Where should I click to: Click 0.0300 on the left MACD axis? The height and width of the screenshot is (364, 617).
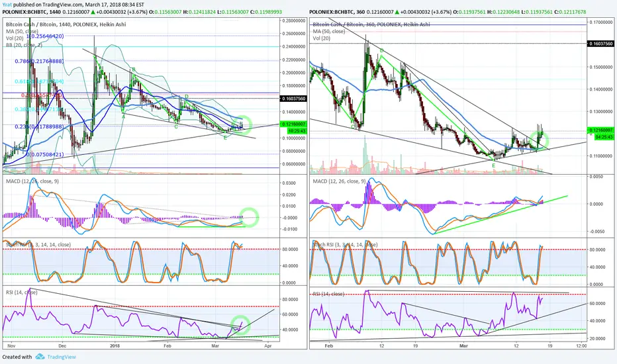tap(289, 183)
